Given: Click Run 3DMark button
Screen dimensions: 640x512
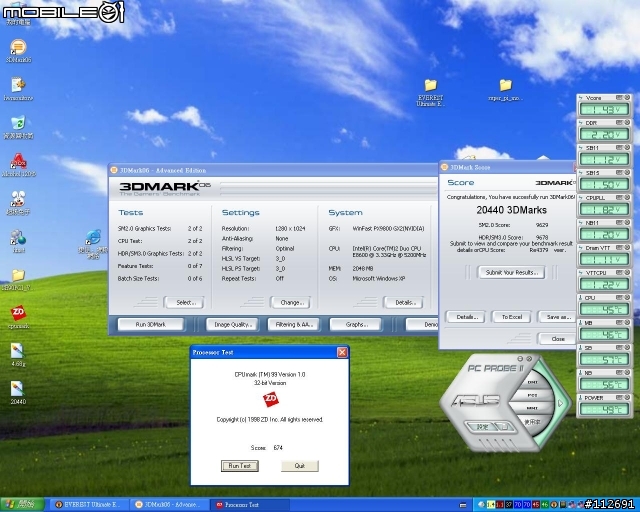Looking at the screenshot, I should pyautogui.click(x=151, y=325).
